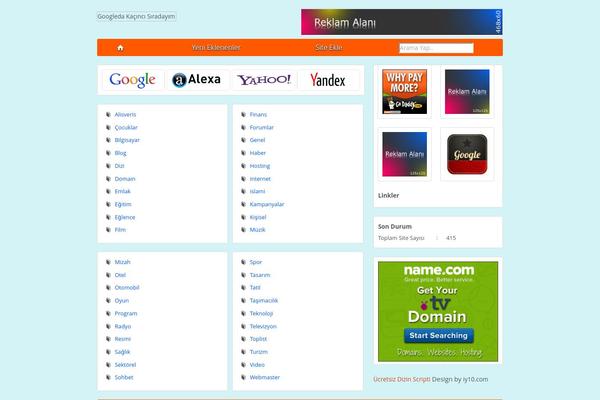Open the Dizi category
Image resolution: width=600 pixels, height=400 pixels.
coord(119,166)
